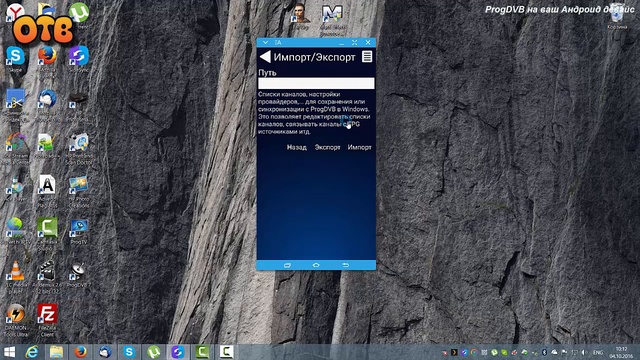The height and width of the screenshot is (360, 640).
Task: Select the Mozilla Firefox desktop shortcut
Action: tap(47, 60)
